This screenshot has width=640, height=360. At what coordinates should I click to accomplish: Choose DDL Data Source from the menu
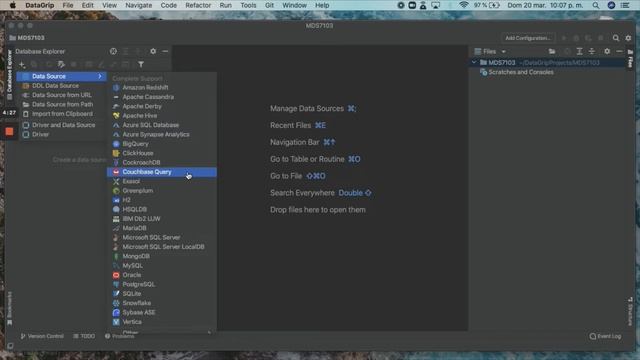(x=62, y=86)
